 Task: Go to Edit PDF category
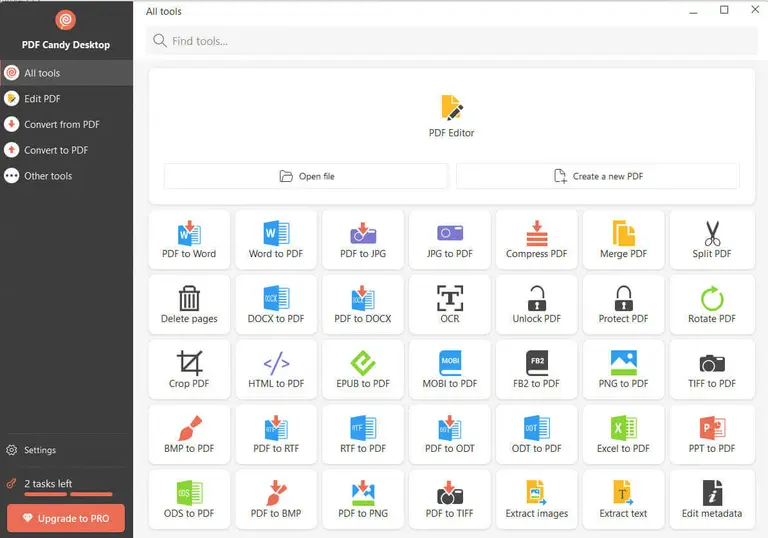point(67,98)
